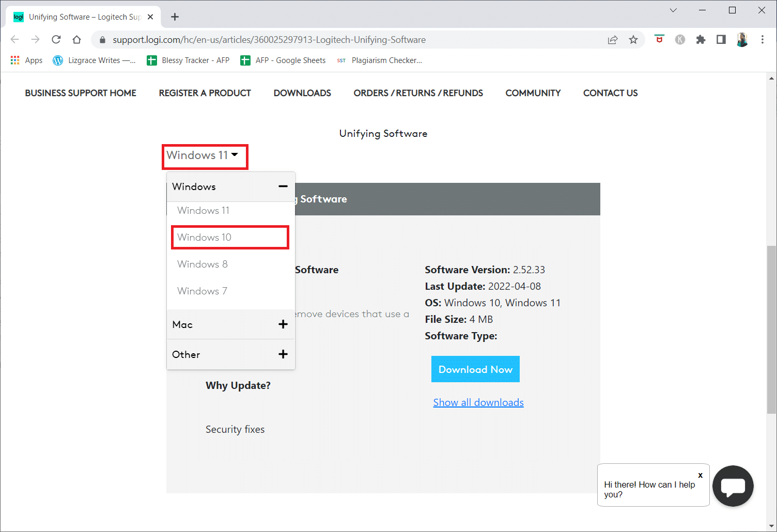Open a new browser tab
The height and width of the screenshot is (532, 777).
[x=175, y=17]
